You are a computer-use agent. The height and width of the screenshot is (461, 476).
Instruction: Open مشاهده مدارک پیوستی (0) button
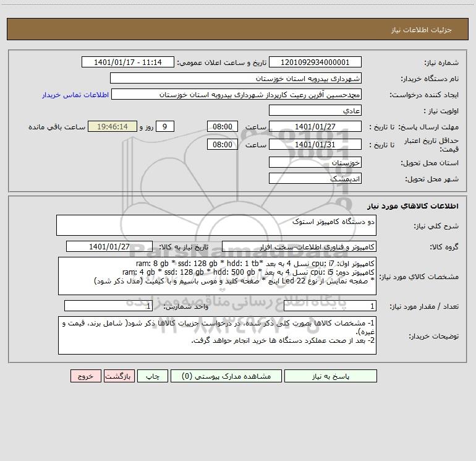click(x=226, y=376)
